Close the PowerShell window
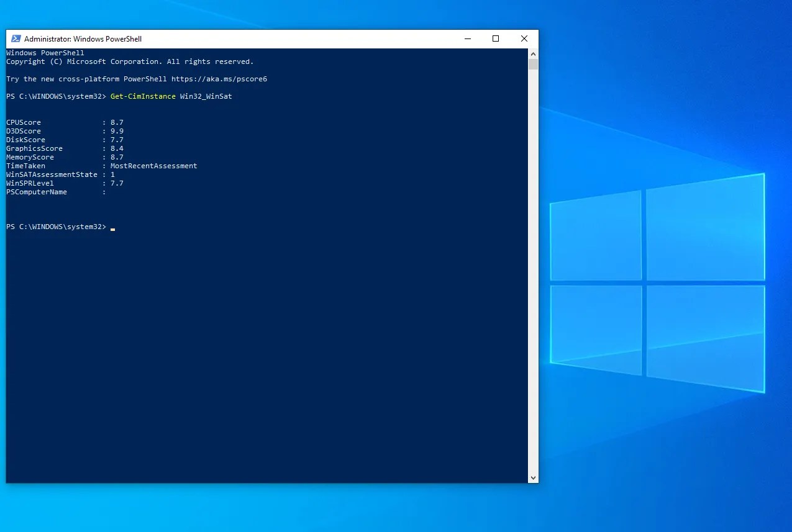The image size is (792, 532). (524, 38)
